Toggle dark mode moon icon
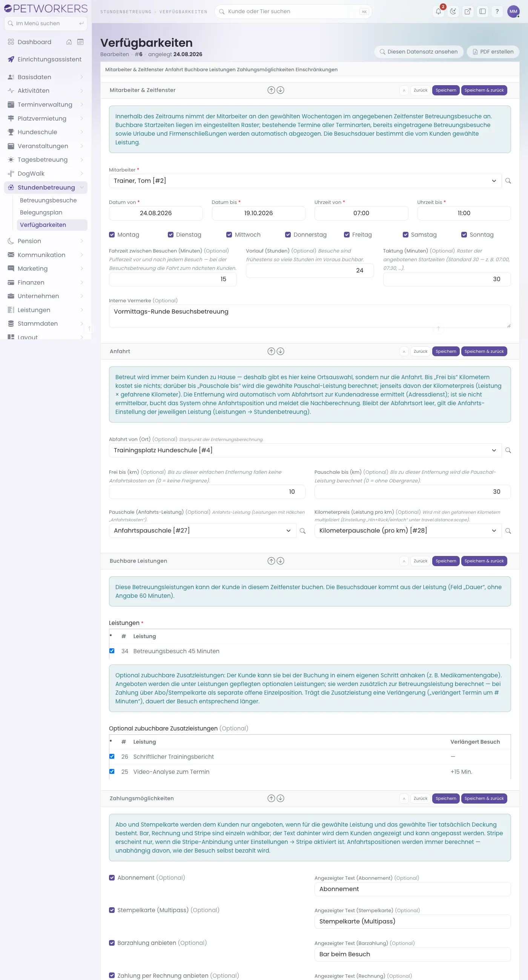 [x=453, y=11]
